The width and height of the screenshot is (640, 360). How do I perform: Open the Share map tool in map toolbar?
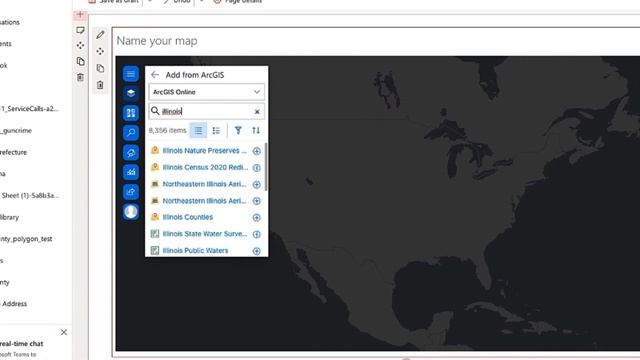point(131,192)
